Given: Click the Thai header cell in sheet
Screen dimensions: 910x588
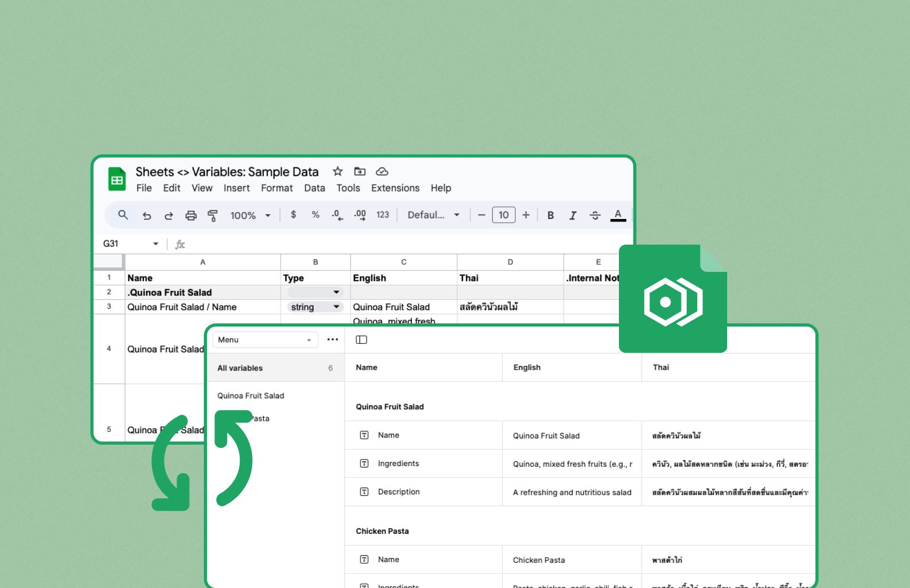Looking at the screenshot, I should [510, 278].
